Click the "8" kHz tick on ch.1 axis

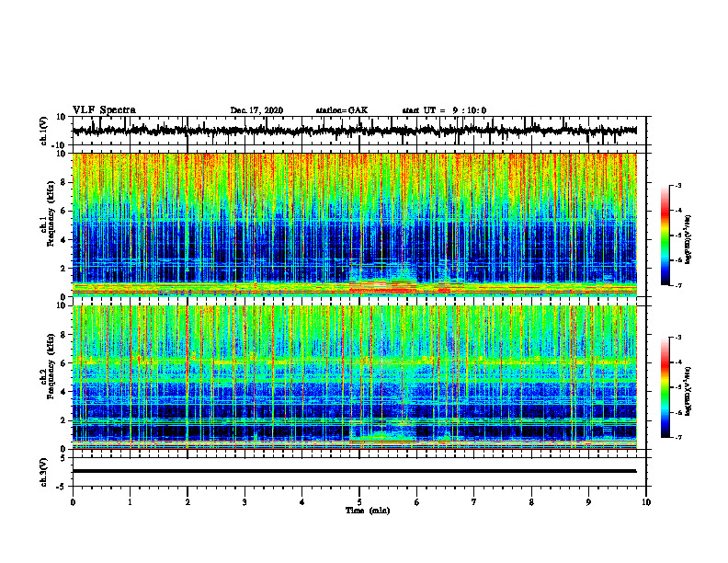click(x=63, y=182)
